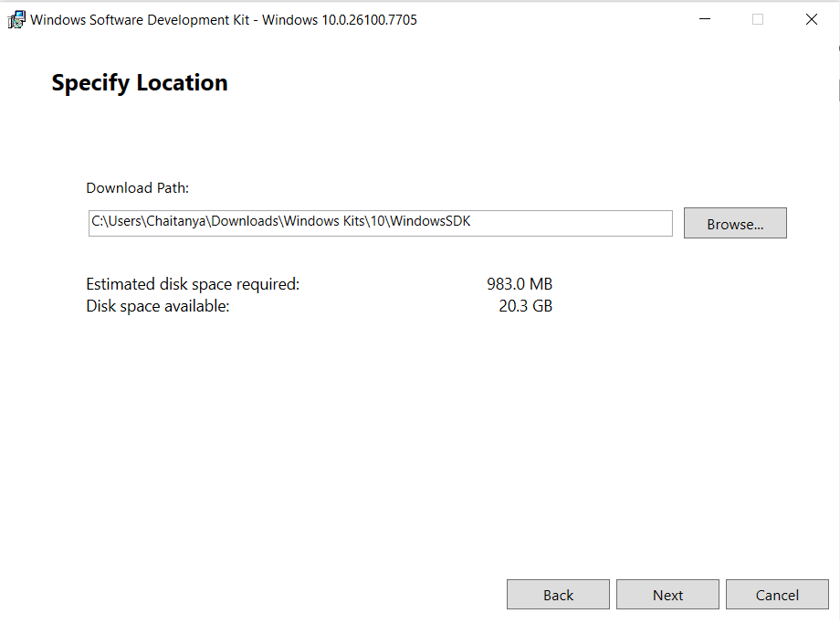Click Back to return to previous step
840x624 pixels.
point(558,594)
